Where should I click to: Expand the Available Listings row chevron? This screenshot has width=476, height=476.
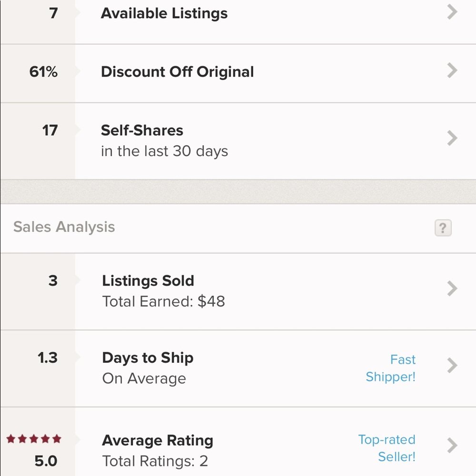point(452,13)
